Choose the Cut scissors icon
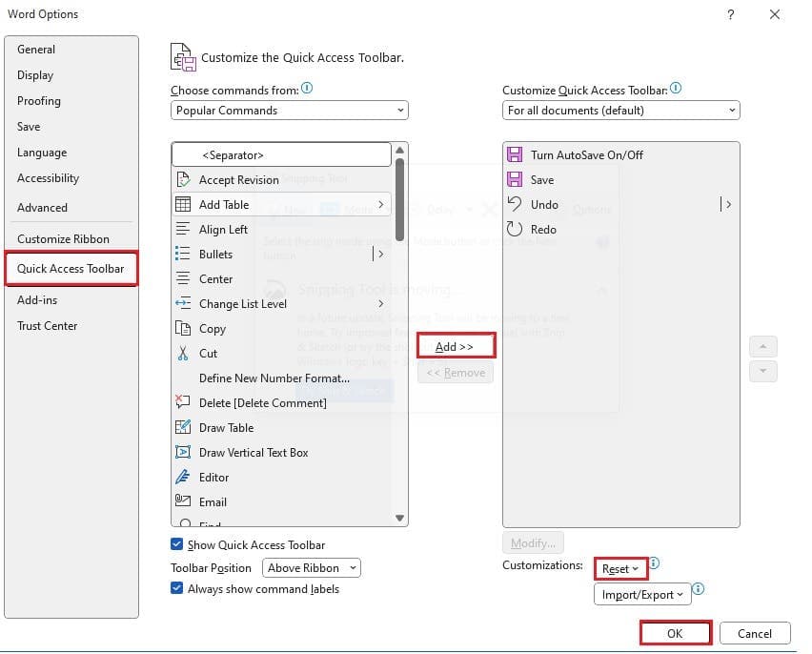Viewport: 812px width, 654px height. pyautogui.click(x=183, y=354)
